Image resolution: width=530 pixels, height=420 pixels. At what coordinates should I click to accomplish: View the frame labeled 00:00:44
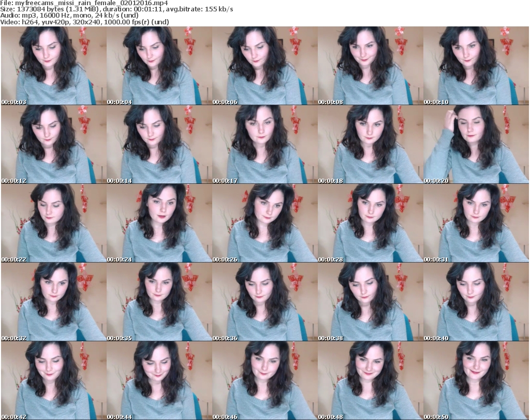pyautogui.click(x=159, y=381)
